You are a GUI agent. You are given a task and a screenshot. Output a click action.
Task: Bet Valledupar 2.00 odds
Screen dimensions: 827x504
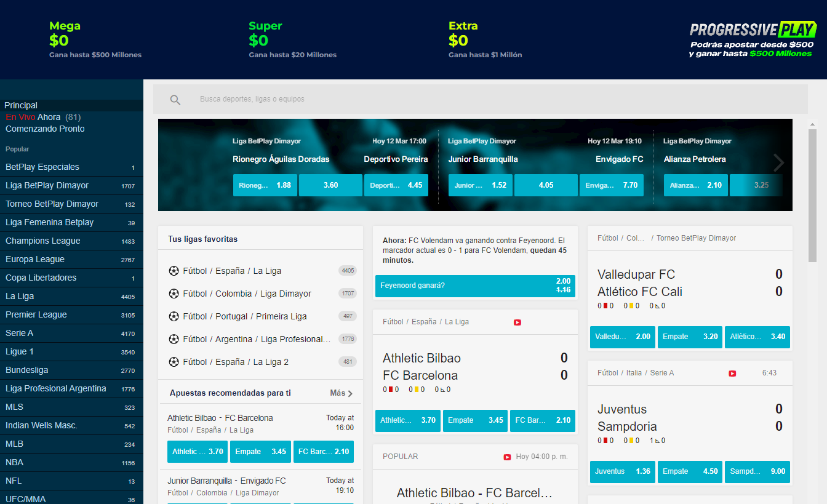[623, 337]
